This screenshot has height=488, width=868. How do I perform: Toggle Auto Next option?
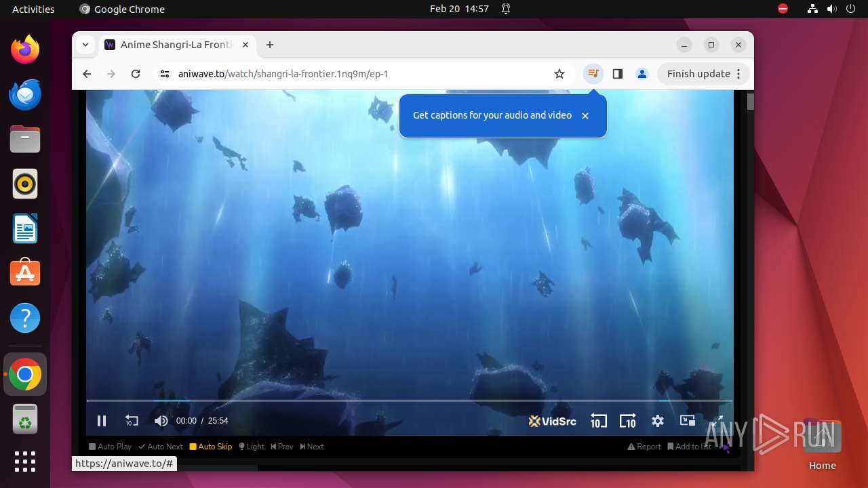tap(161, 447)
